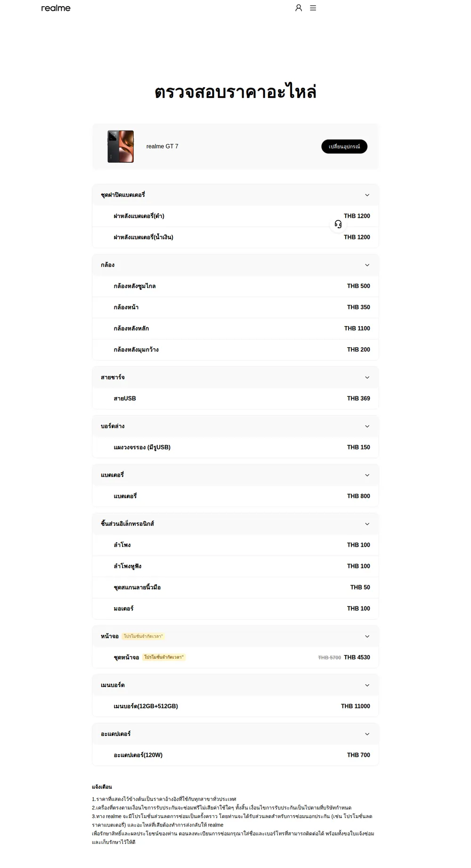Image resolution: width=471 pixels, height=868 pixels.
Task: Click the realme logo
Action: (x=56, y=8)
